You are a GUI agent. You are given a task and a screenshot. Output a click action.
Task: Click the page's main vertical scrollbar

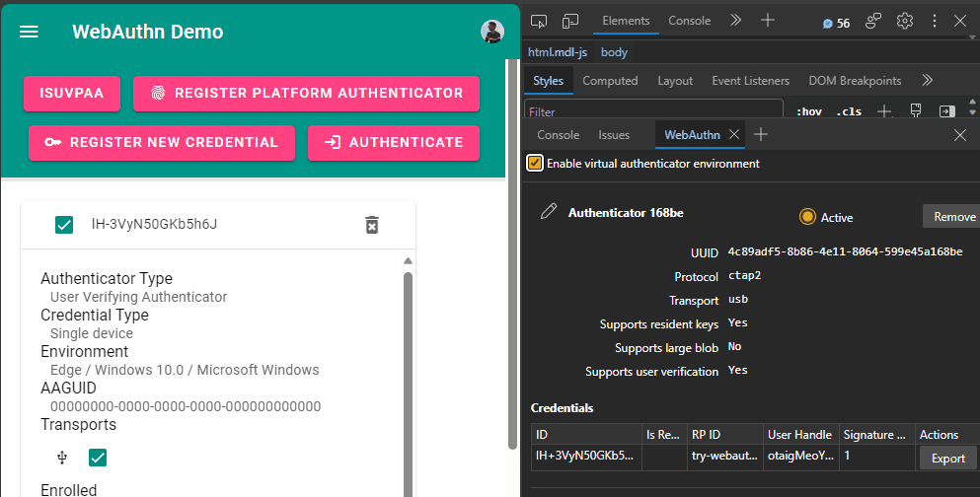512,252
